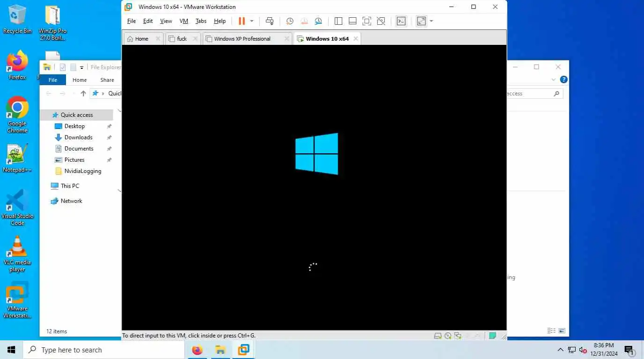The height and width of the screenshot is (359, 644).
Task: Open the Windows Start menu
Action: (x=11, y=350)
